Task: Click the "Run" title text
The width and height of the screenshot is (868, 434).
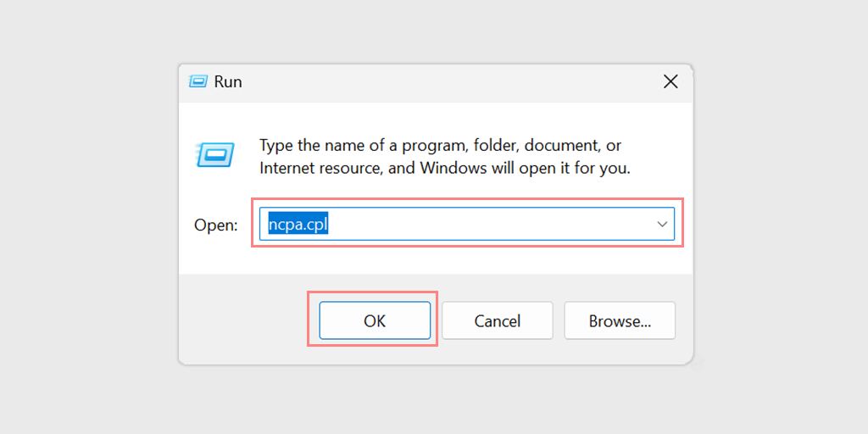Action: click(x=228, y=82)
